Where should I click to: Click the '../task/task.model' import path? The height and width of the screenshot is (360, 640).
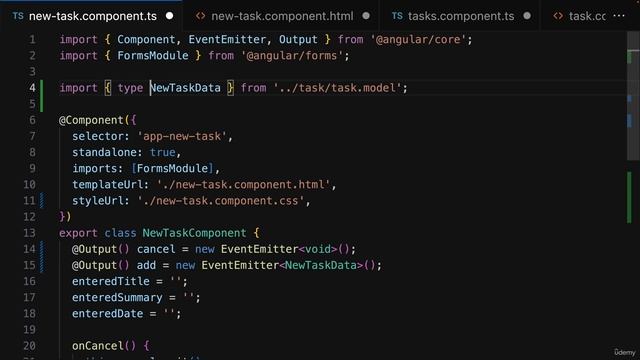(x=338, y=88)
